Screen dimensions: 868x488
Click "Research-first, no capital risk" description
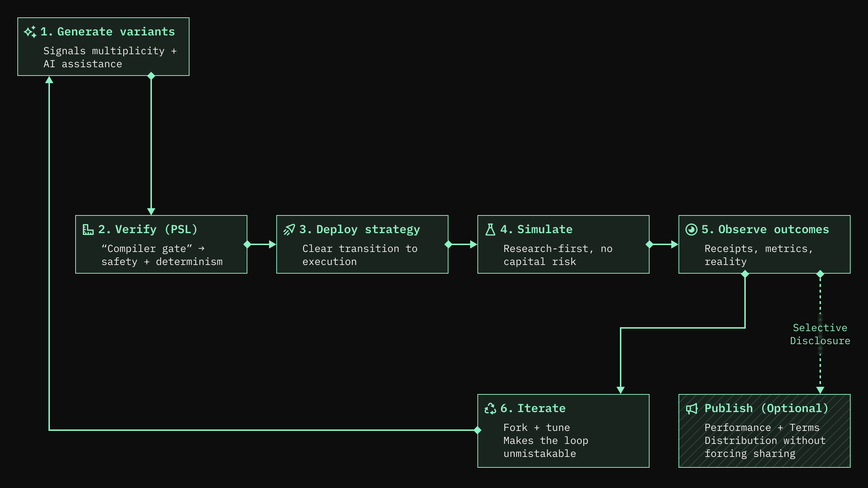point(557,255)
